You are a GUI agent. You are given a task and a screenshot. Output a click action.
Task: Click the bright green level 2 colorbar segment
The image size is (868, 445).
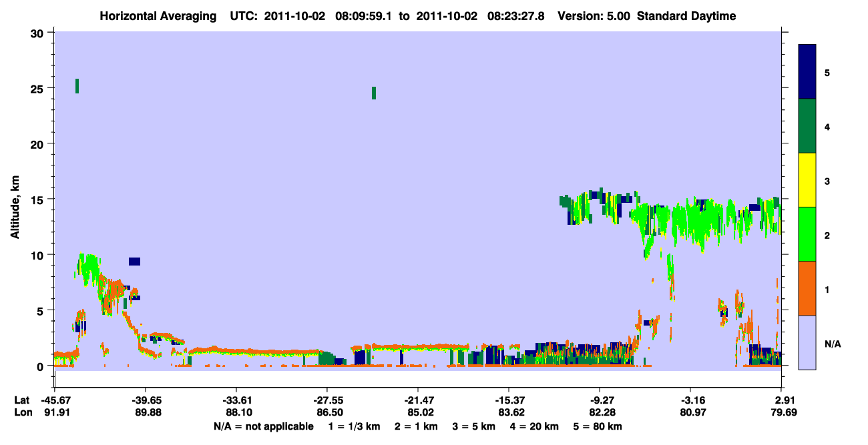point(807,234)
